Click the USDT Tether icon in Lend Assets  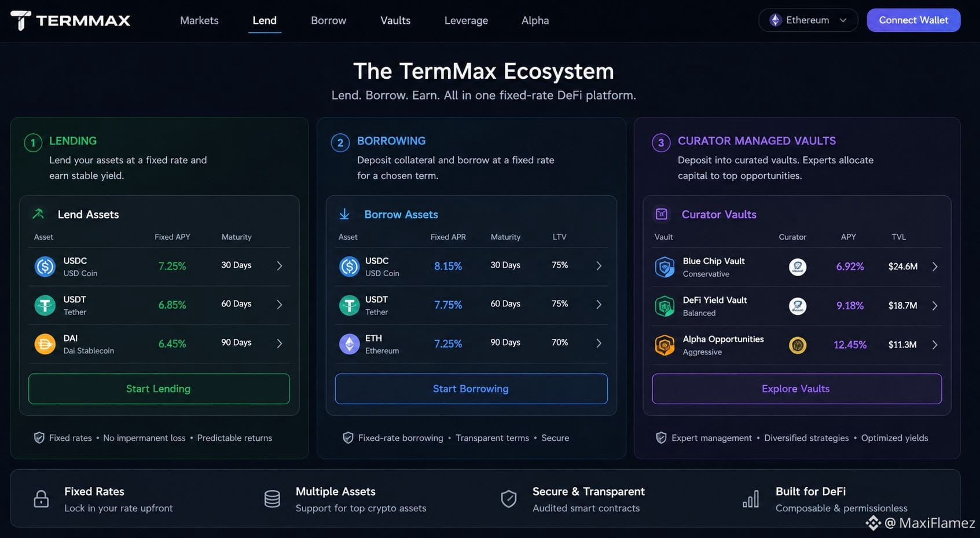45,305
